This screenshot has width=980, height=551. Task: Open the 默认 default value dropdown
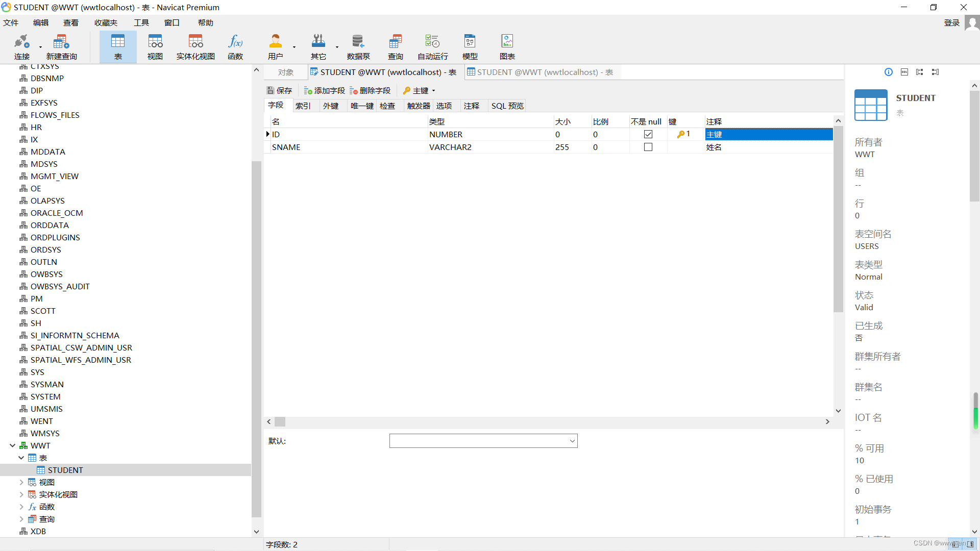(x=572, y=441)
